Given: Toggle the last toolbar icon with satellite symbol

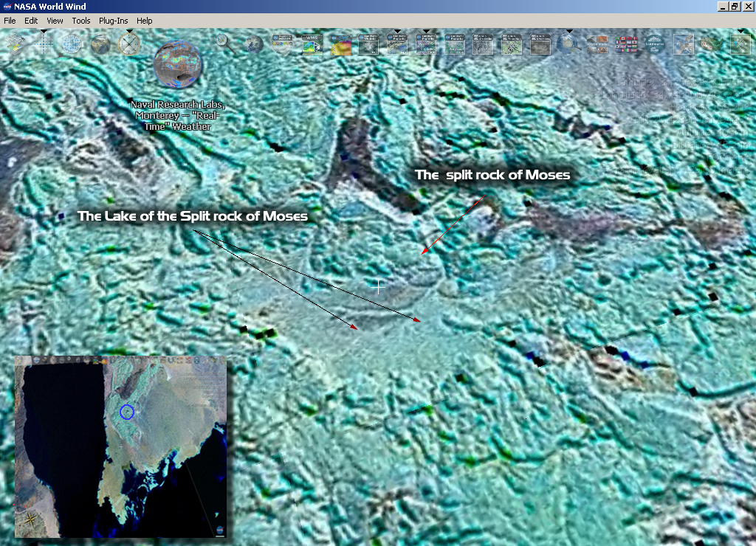Looking at the screenshot, I should tap(740, 44).
